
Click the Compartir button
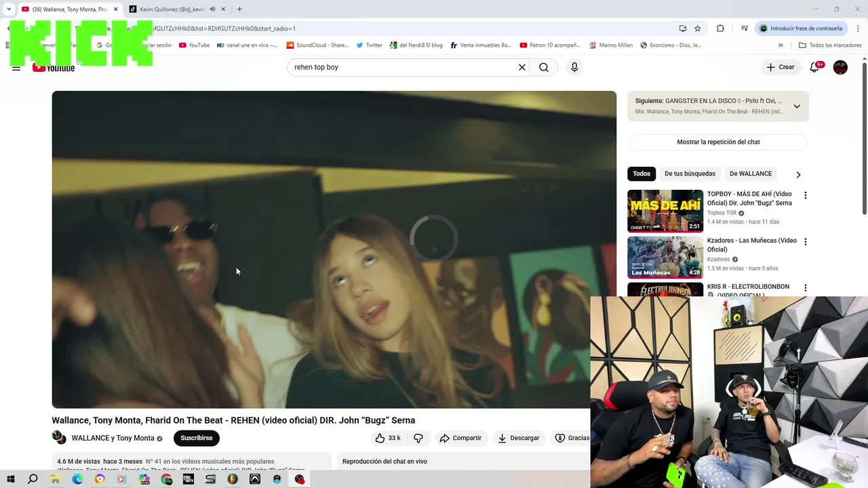(460, 438)
